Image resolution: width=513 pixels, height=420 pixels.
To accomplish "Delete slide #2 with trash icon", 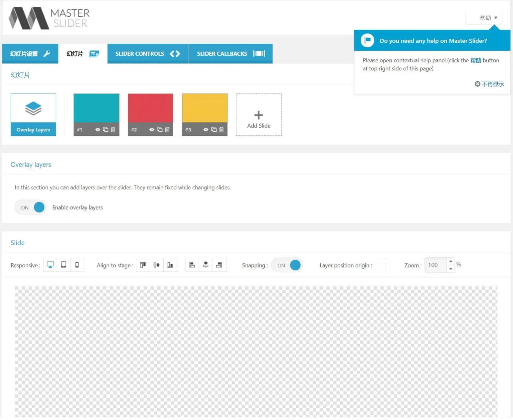I will click(x=167, y=130).
